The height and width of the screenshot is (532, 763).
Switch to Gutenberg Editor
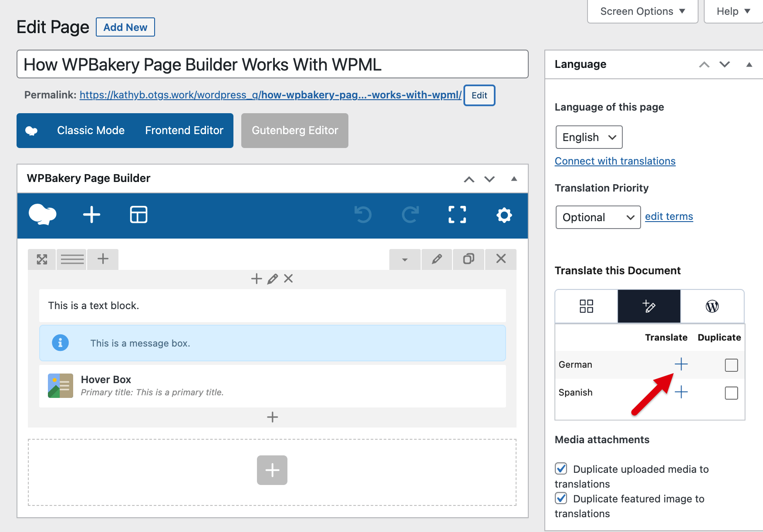tap(295, 131)
